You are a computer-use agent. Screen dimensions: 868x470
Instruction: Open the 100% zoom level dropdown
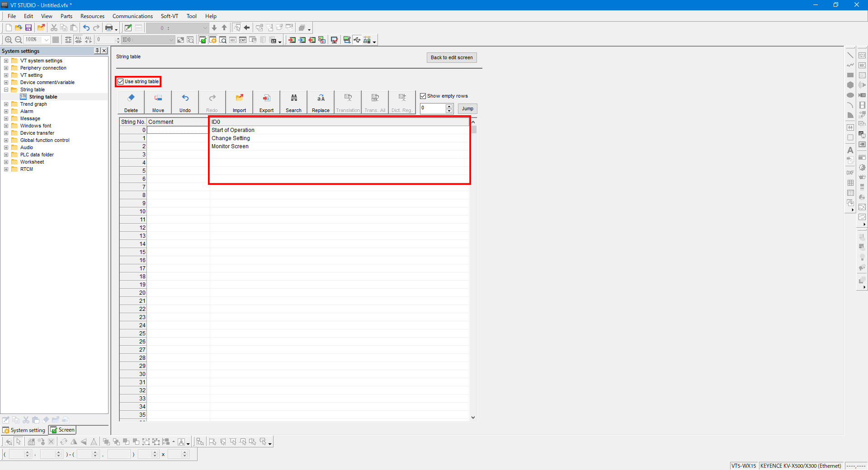(46, 40)
